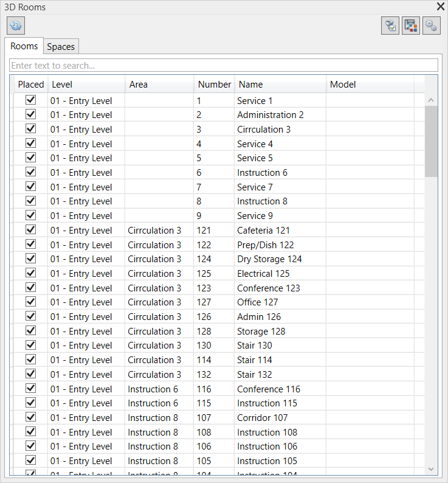
Task: Select the Service 9 name cell
Action: (280, 215)
